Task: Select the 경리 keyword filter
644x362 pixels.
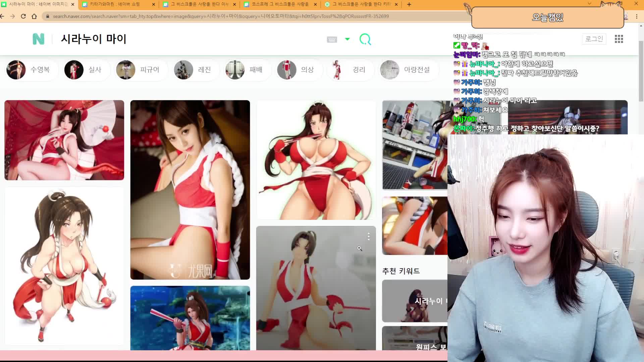Action: (350, 70)
